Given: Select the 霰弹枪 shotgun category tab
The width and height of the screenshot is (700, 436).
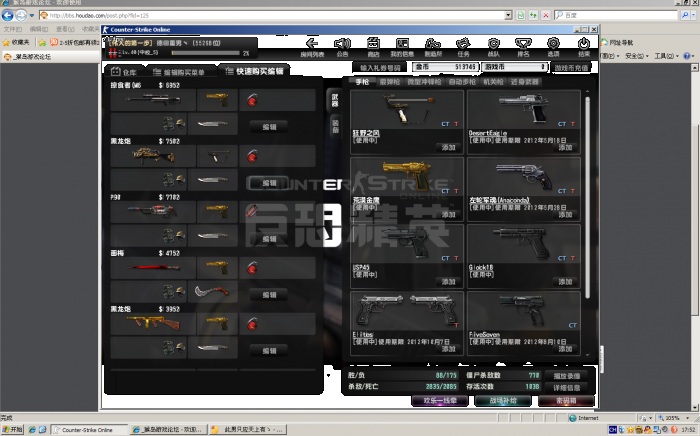Looking at the screenshot, I should click(390, 82).
